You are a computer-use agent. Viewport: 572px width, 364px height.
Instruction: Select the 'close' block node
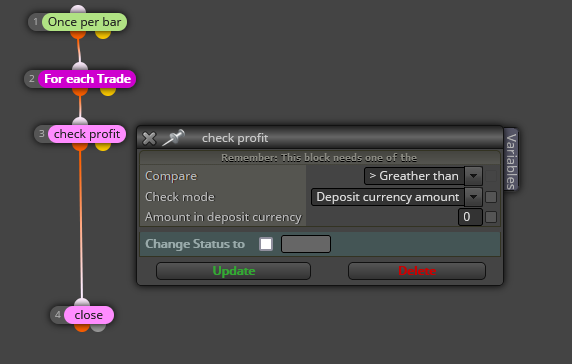[x=89, y=315]
